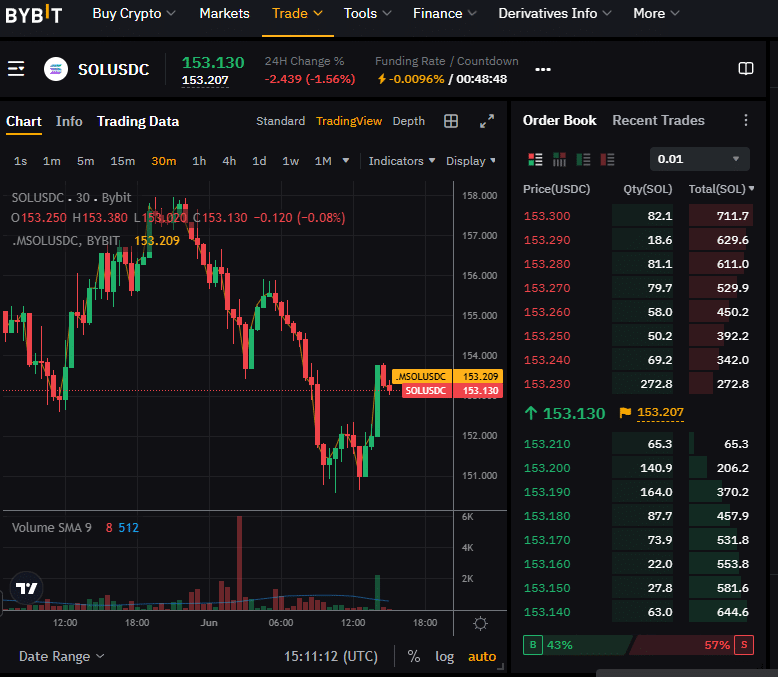Select the 1w timeframe
This screenshot has width=778, height=677.
coord(290,161)
